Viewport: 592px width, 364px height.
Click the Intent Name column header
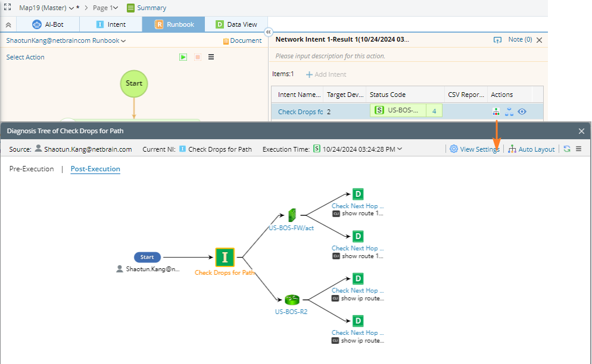(x=299, y=95)
